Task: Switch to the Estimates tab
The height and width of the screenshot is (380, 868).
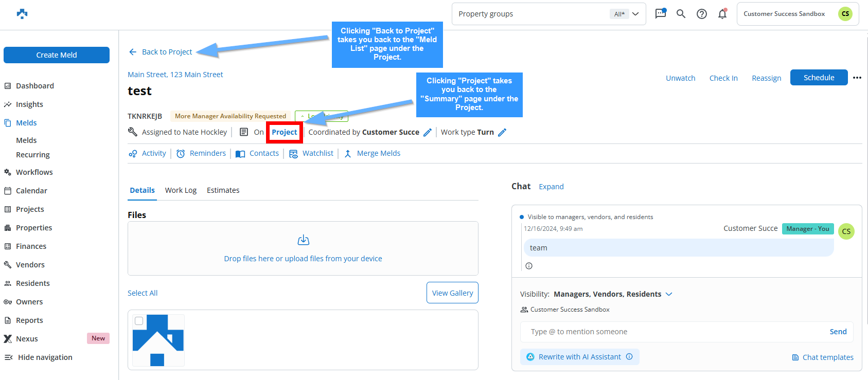Action: coord(223,190)
